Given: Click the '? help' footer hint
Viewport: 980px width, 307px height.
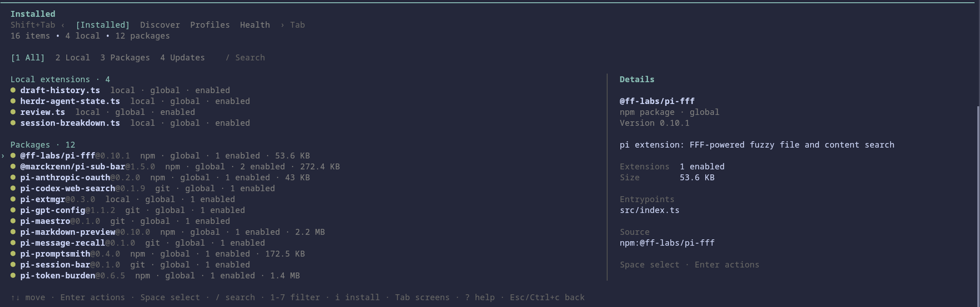Looking at the screenshot, I should (x=480, y=297).
